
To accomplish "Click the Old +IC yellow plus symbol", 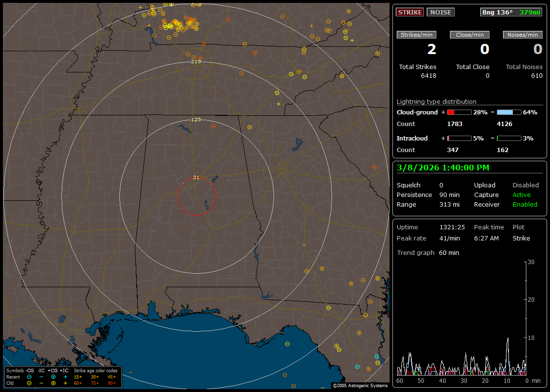I will pos(65,383).
